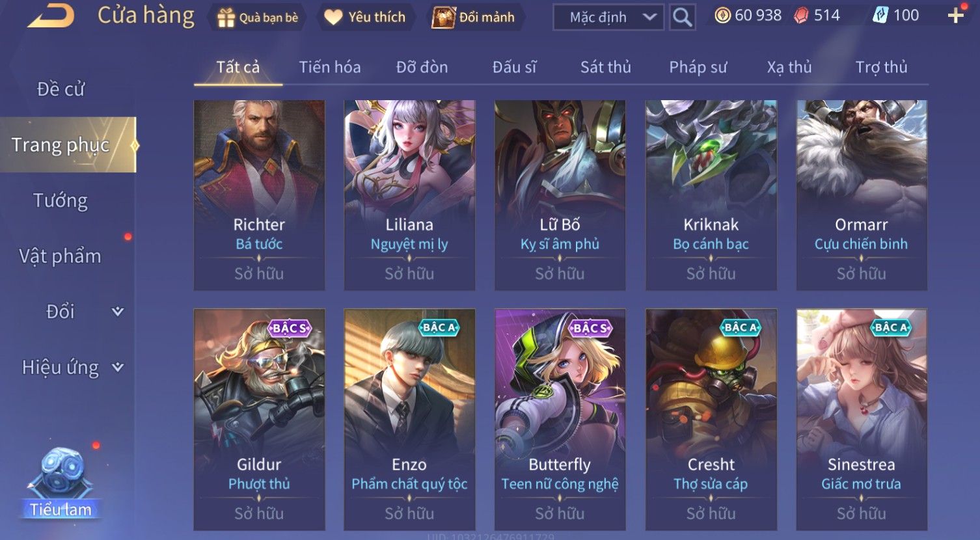Open Đổi mảnh chest icon
The width and height of the screenshot is (980, 540).
point(443,18)
